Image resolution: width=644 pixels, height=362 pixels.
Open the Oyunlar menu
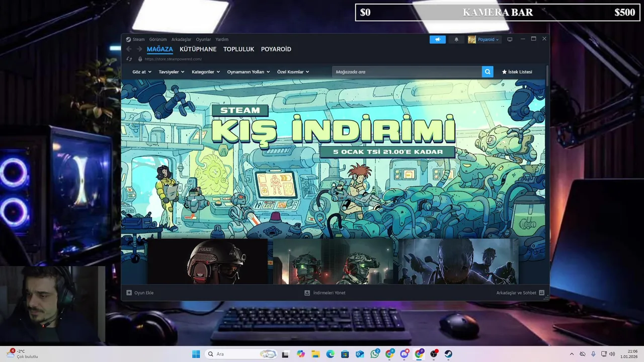203,39
